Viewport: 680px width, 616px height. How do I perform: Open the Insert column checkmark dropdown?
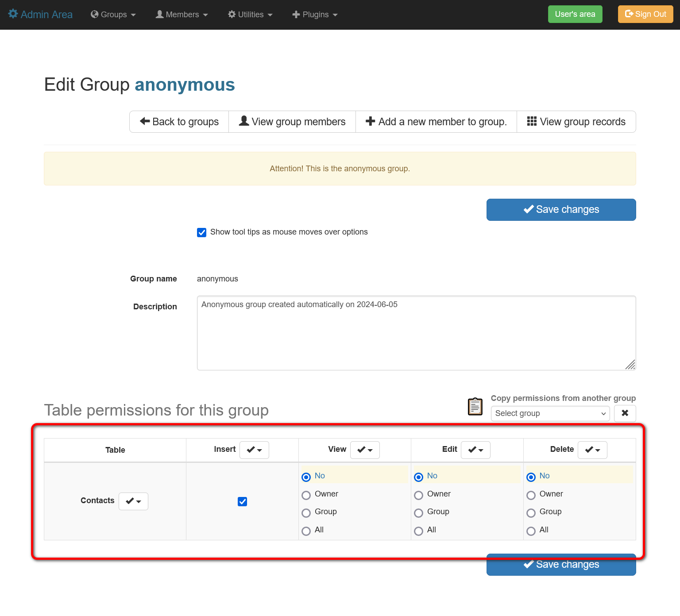point(254,450)
